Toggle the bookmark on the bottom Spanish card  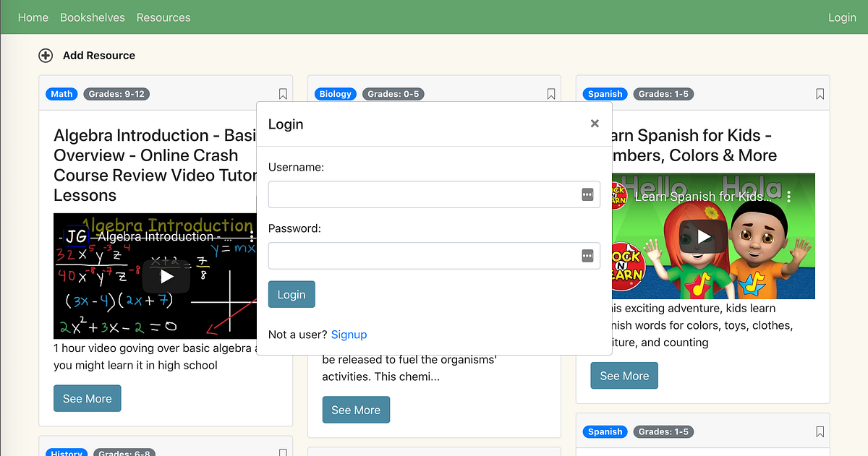point(820,431)
